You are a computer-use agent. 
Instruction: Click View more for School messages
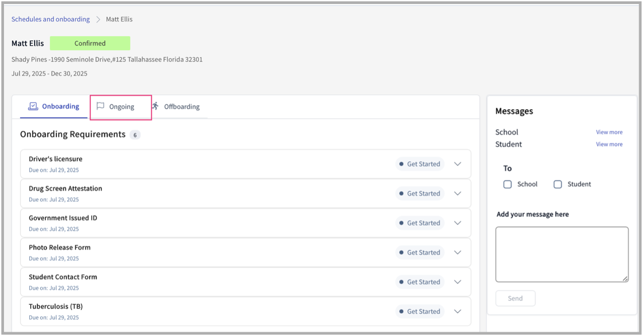pos(609,132)
